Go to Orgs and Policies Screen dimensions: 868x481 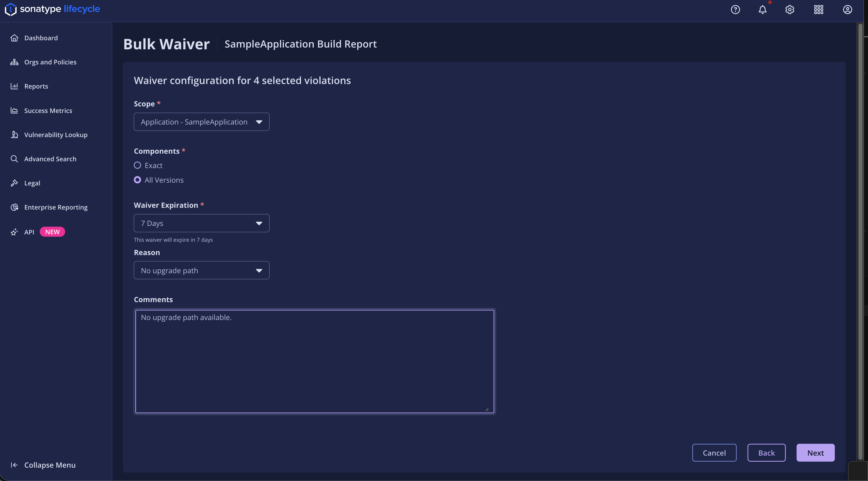point(50,62)
